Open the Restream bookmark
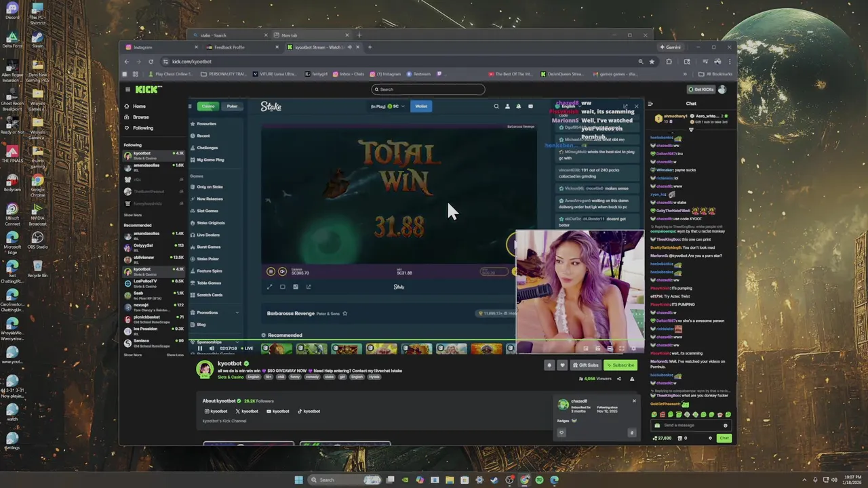 click(418, 74)
